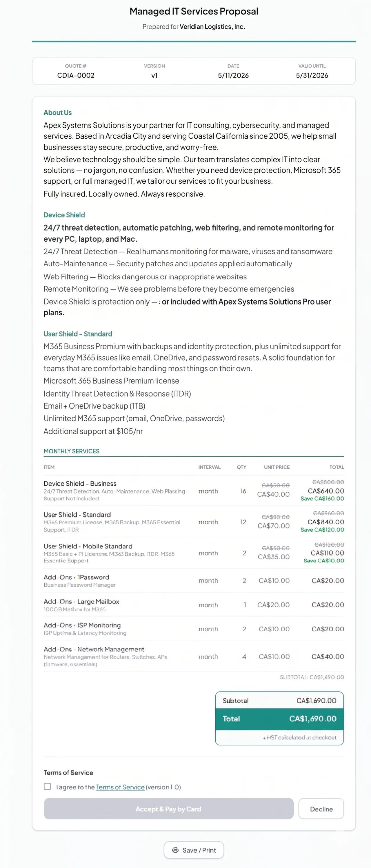Click the Fully insured. Locally owned line
Image resolution: width=371 pixels, height=868 pixels.
[x=124, y=194]
